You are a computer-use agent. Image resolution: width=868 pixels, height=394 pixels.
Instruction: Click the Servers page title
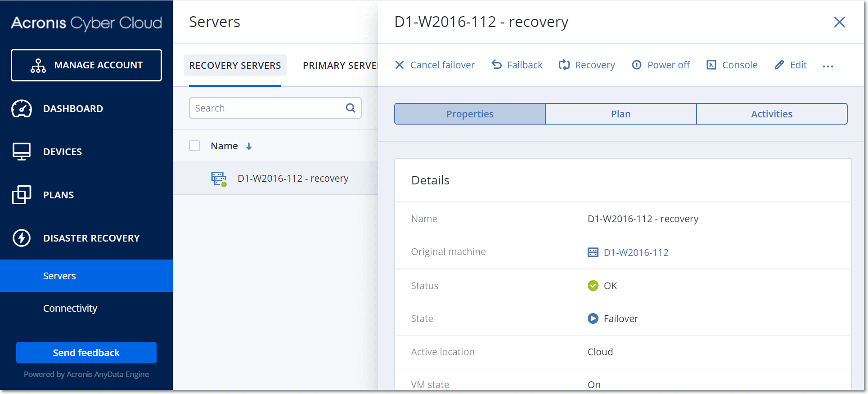(x=215, y=22)
